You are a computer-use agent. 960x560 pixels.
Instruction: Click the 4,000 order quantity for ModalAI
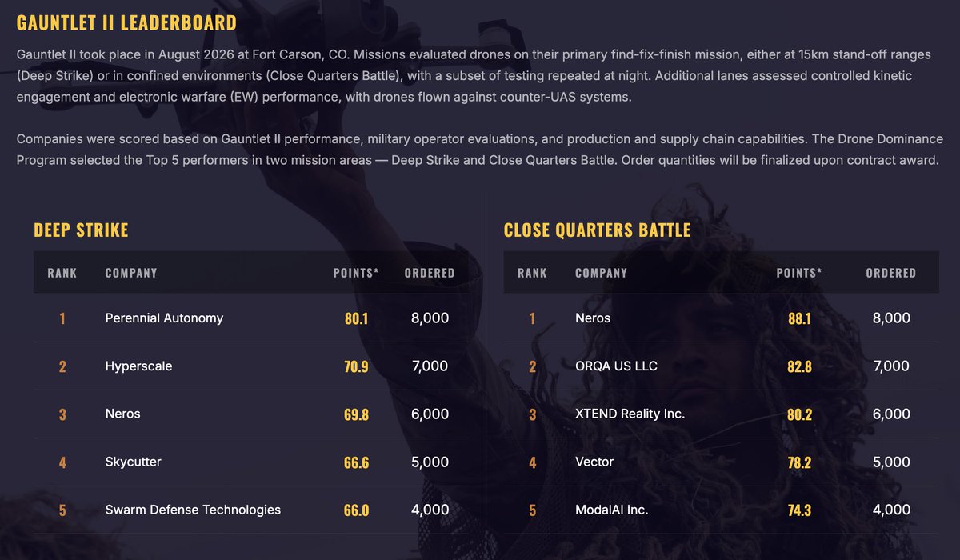coord(891,510)
